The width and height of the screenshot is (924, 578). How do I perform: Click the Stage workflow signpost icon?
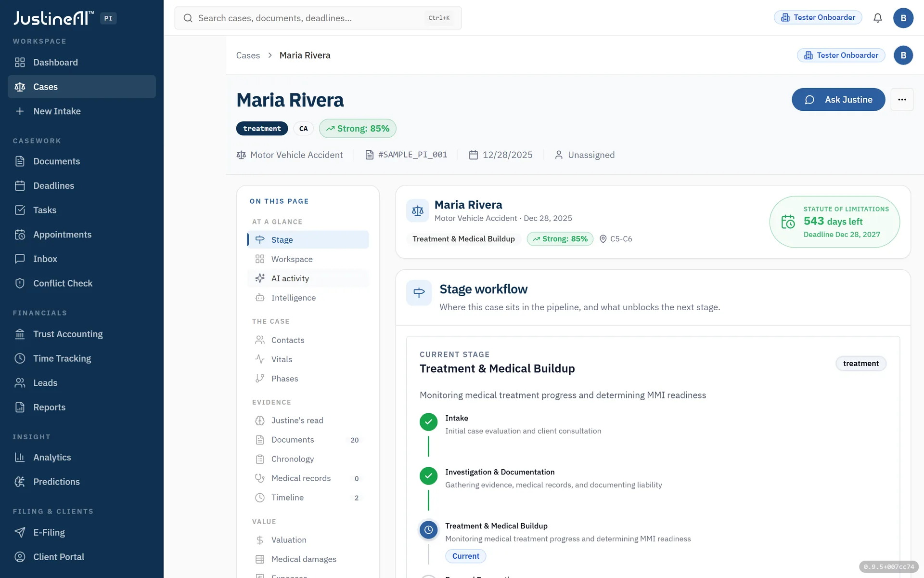(419, 292)
